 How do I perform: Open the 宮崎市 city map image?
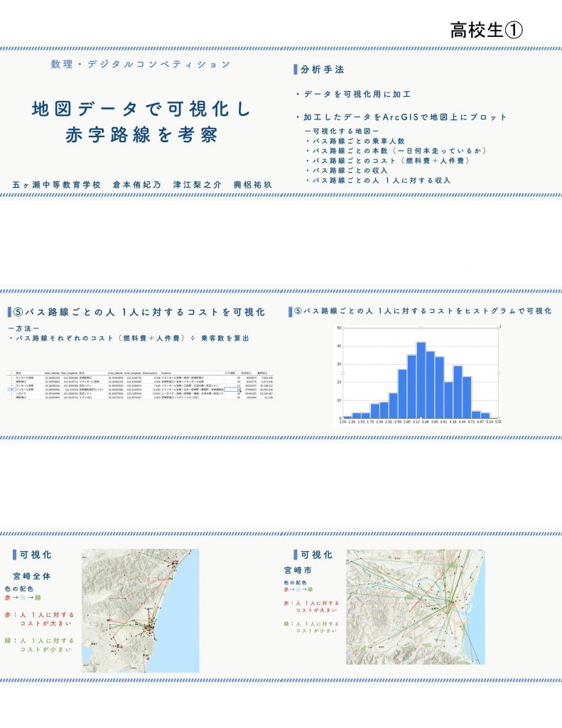point(415,606)
